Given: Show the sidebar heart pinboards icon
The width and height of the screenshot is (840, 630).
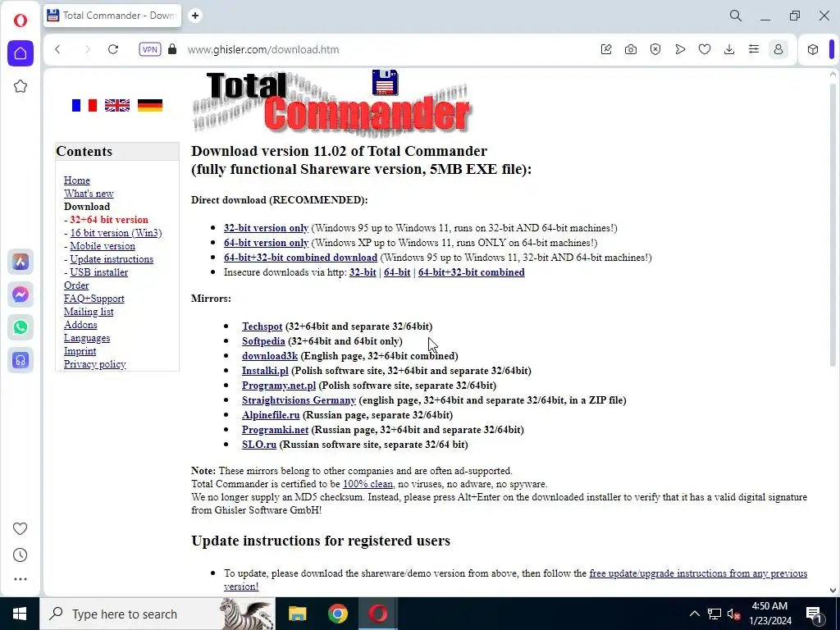Looking at the screenshot, I should point(20,529).
